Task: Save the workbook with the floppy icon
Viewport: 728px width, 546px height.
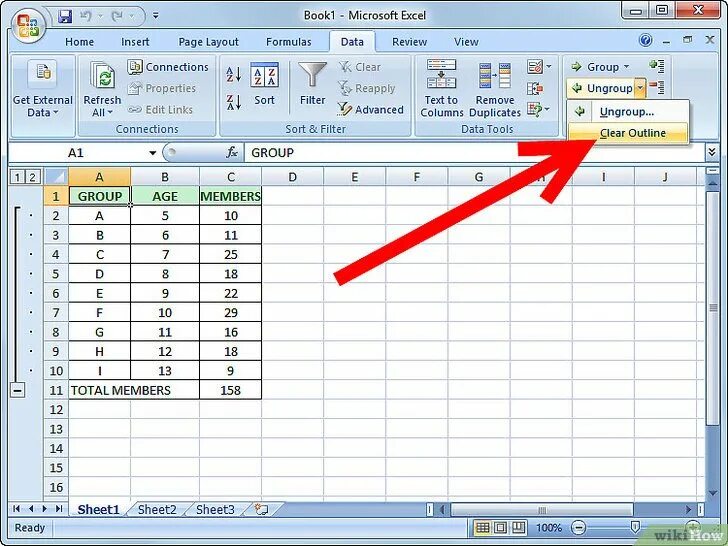Action: point(65,16)
